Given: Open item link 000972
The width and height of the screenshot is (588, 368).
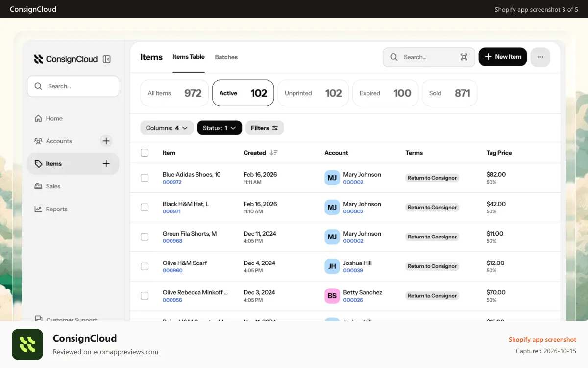Looking at the screenshot, I should coord(172,182).
